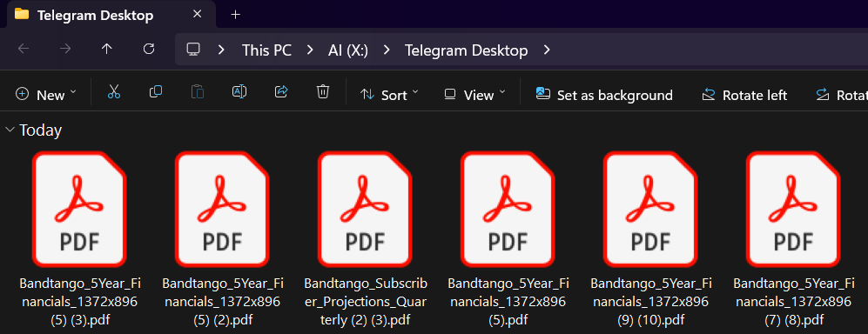This screenshot has height=334, width=868.
Task: Click the Paste clipboard icon
Action: click(x=198, y=92)
